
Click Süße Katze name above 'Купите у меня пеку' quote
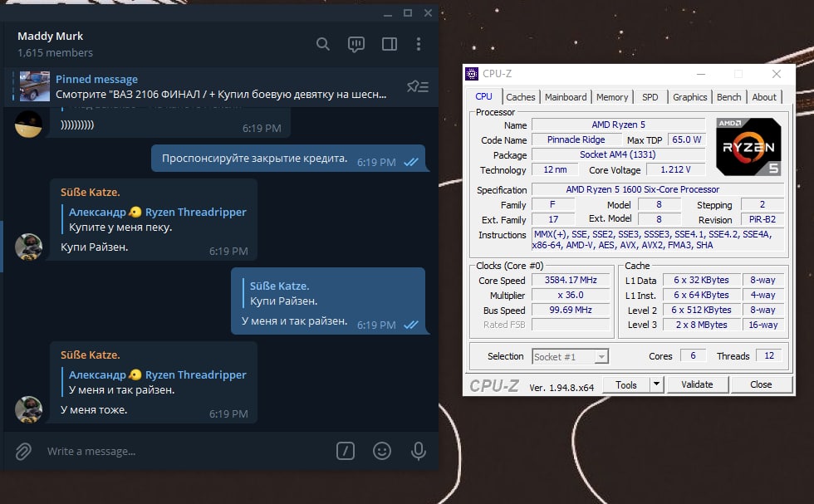click(x=91, y=192)
